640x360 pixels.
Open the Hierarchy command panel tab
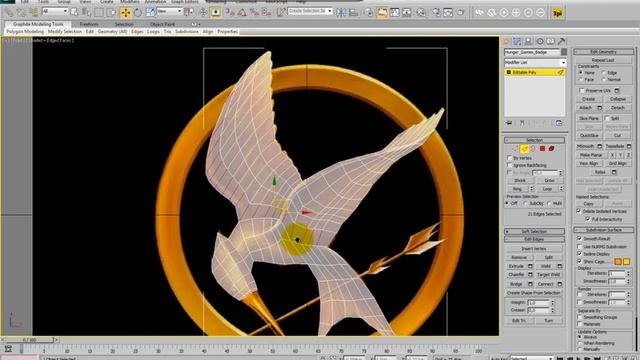point(529,41)
